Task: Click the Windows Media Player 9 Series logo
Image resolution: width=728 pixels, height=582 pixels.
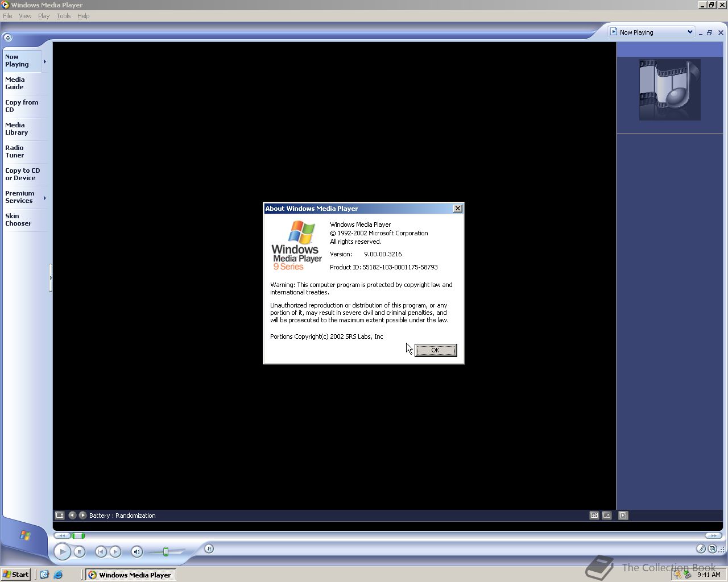Action: tap(297, 246)
